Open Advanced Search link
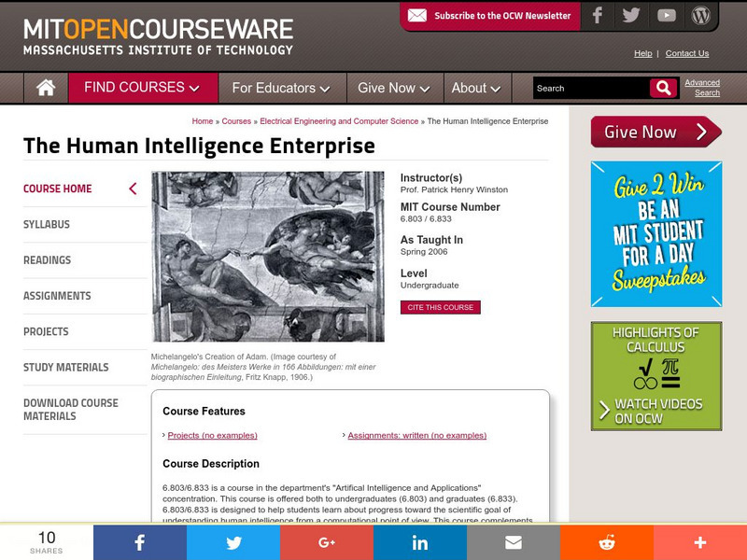 pos(703,88)
